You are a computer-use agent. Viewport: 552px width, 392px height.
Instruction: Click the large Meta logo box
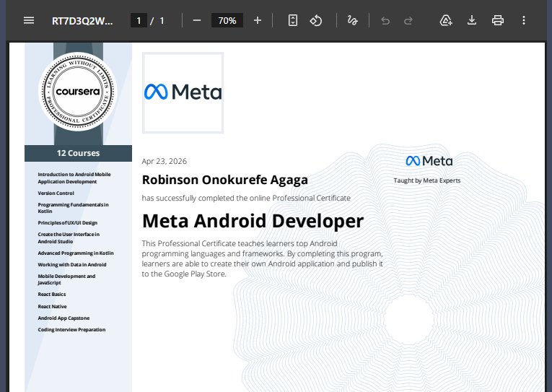point(183,93)
